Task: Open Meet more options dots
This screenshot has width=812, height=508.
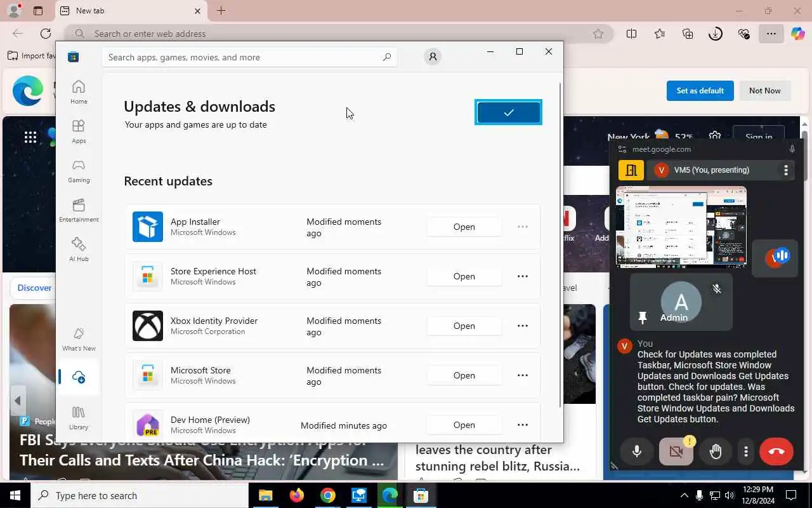Action: pos(746,451)
